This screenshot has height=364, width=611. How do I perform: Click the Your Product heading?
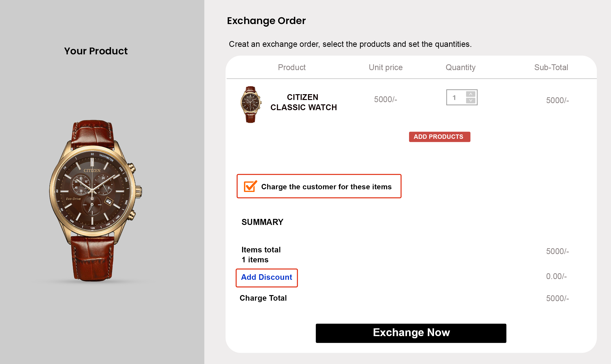coord(96,51)
